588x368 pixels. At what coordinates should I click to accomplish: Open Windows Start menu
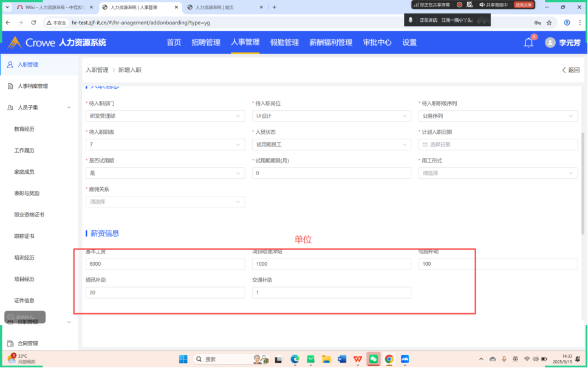[x=183, y=359]
